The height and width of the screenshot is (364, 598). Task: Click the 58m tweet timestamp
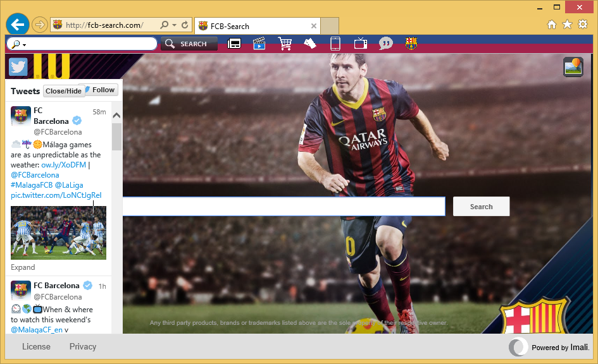pyautogui.click(x=99, y=112)
